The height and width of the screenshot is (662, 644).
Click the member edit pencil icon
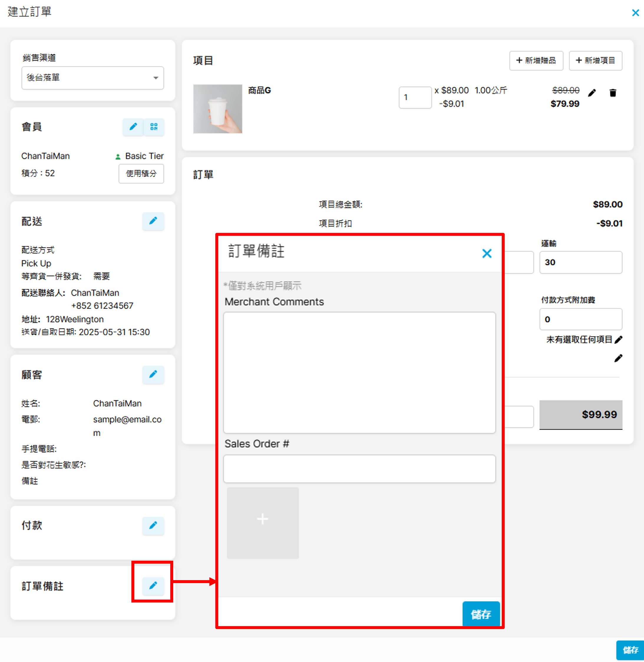pyautogui.click(x=133, y=127)
